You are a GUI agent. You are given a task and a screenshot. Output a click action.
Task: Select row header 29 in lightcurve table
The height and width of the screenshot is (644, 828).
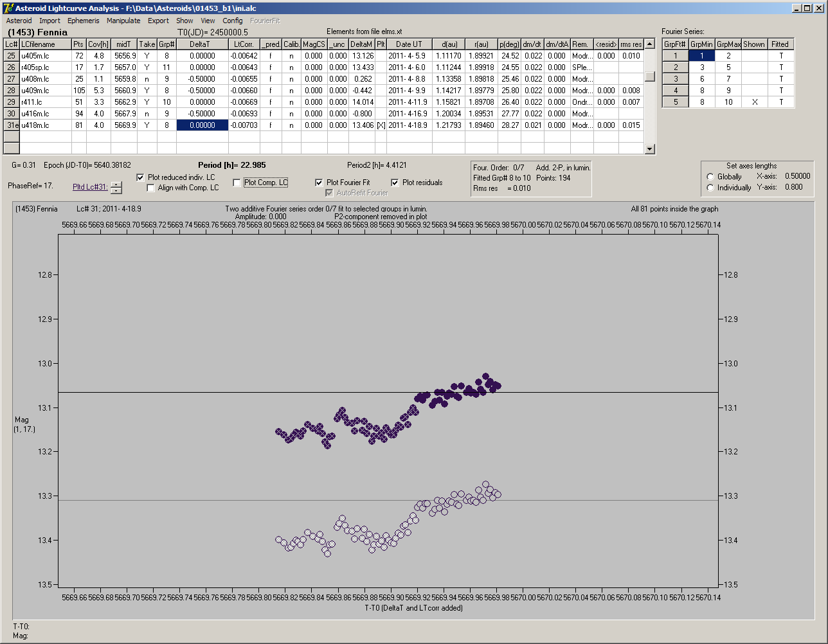point(12,102)
